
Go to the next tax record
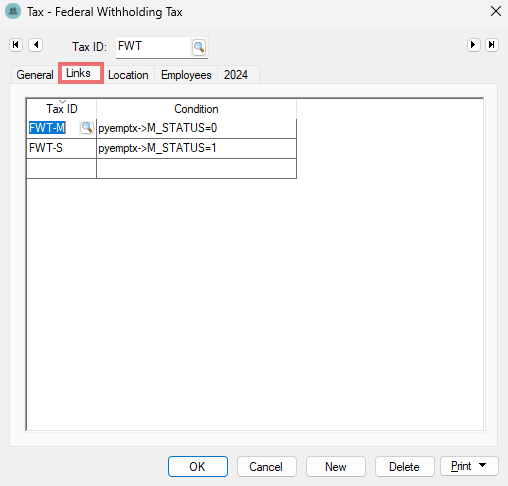(473, 45)
